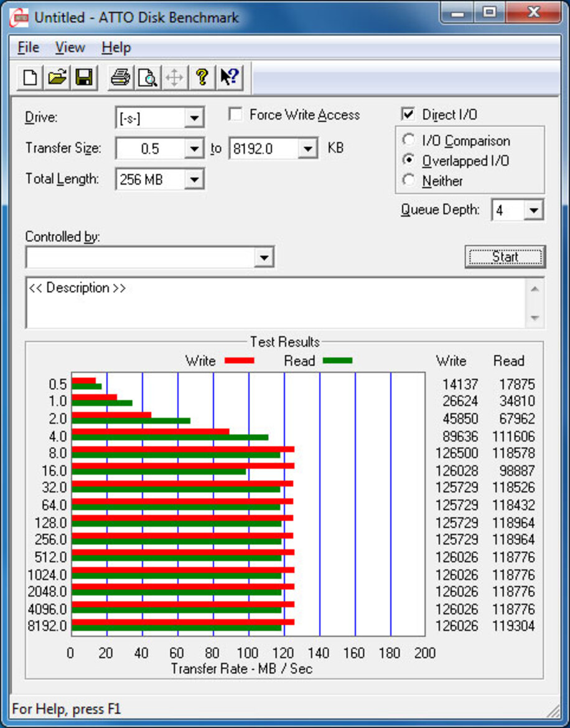Open the Queue Depth dropdown
The image size is (570, 728).
(534, 210)
